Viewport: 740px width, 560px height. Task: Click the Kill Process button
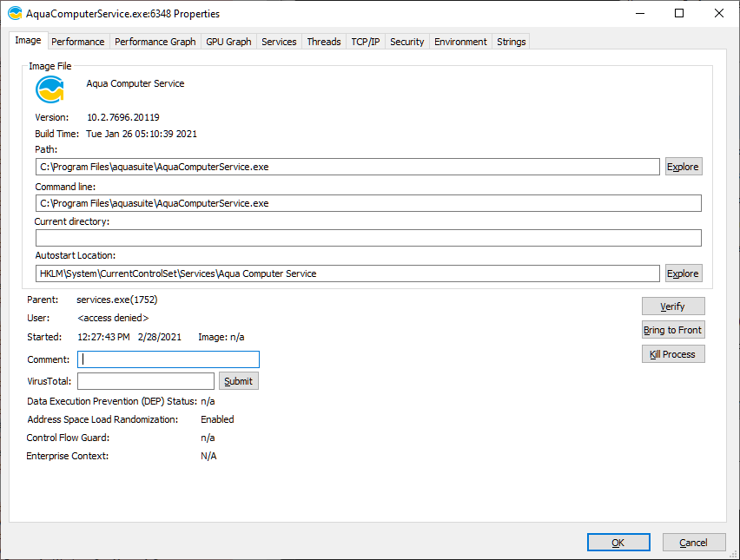(x=672, y=354)
